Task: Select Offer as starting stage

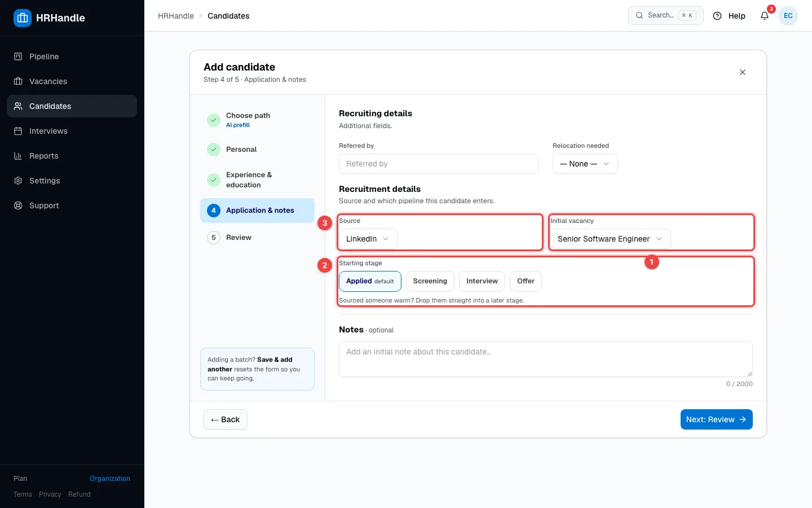Action: point(526,281)
